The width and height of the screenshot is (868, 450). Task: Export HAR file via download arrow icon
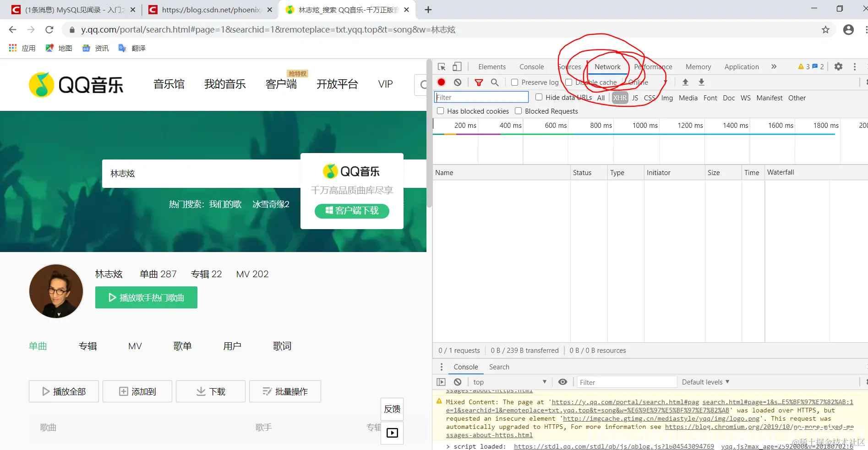click(x=701, y=82)
